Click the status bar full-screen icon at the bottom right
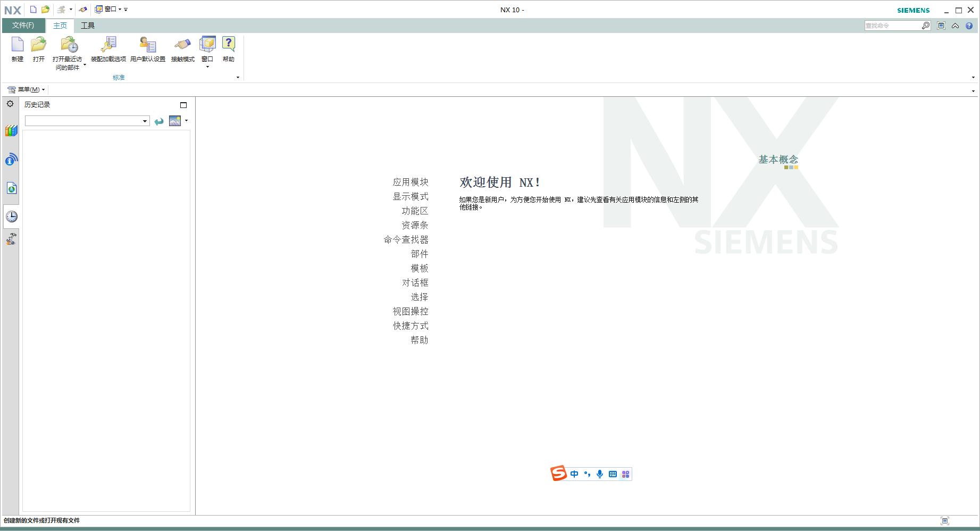This screenshot has height=531, width=980. (945, 521)
